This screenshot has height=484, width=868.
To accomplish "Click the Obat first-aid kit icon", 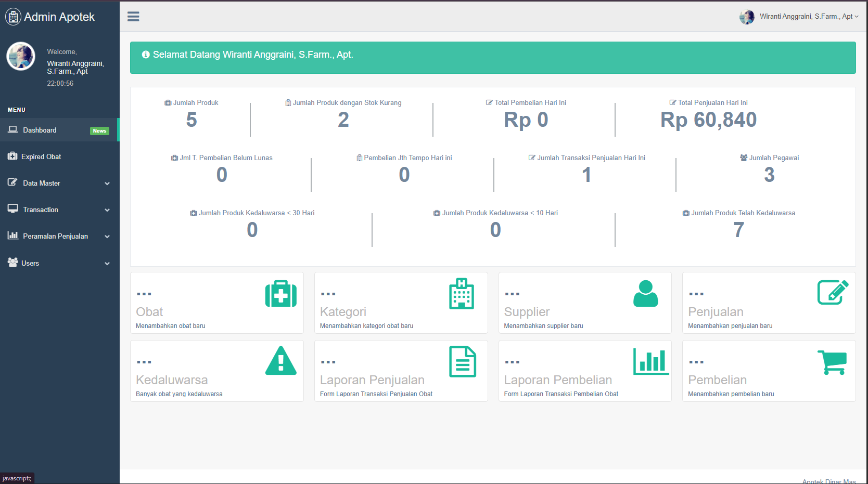I will [x=280, y=294].
